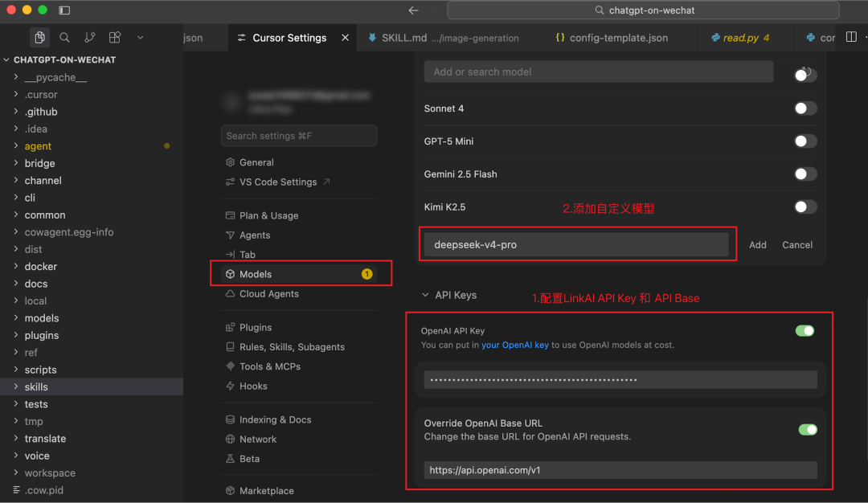This screenshot has height=503, width=868.
Task: Expand the bridge folder
Action: (16, 162)
